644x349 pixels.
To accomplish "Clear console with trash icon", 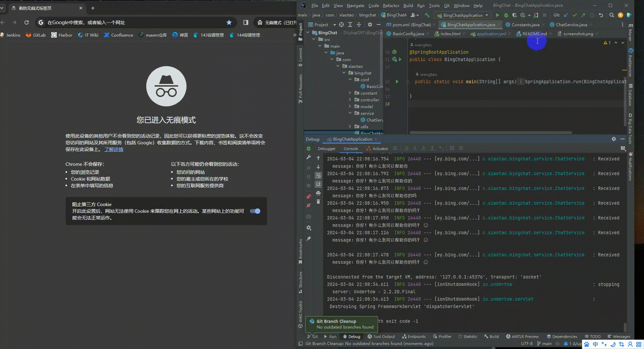I will click(318, 202).
